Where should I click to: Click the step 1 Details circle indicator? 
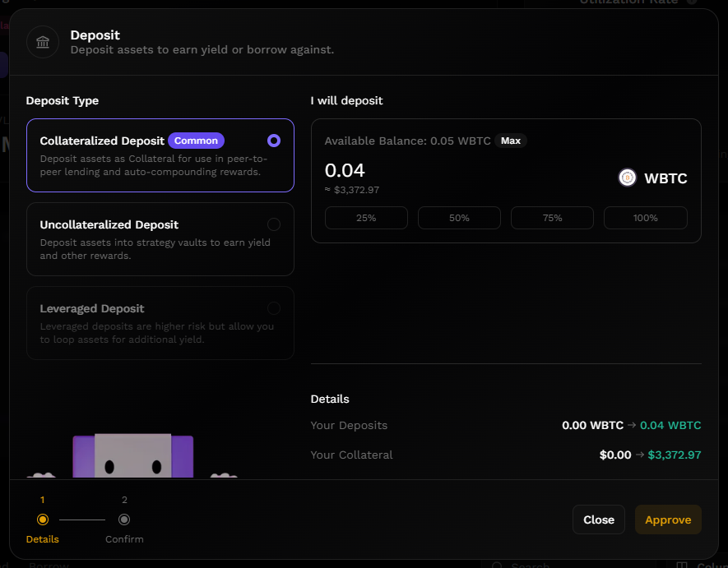(x=43, y=520)
